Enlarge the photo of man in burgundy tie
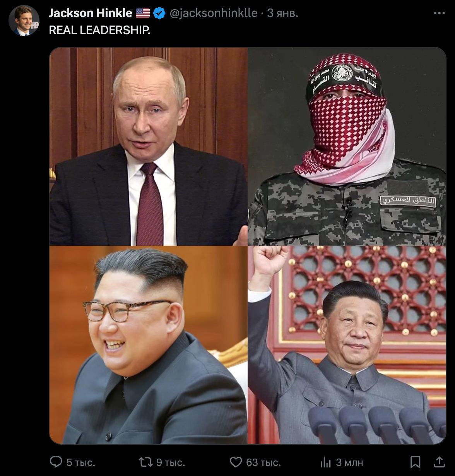Screen dimensions: 455x476 (148, 146)
